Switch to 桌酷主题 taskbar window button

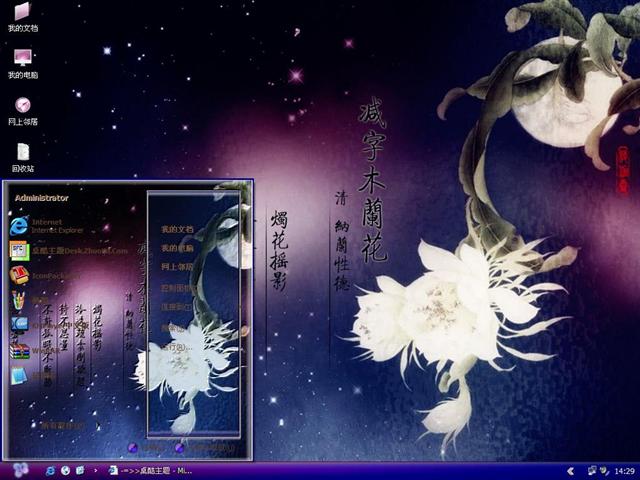click(x=150, y=470)
